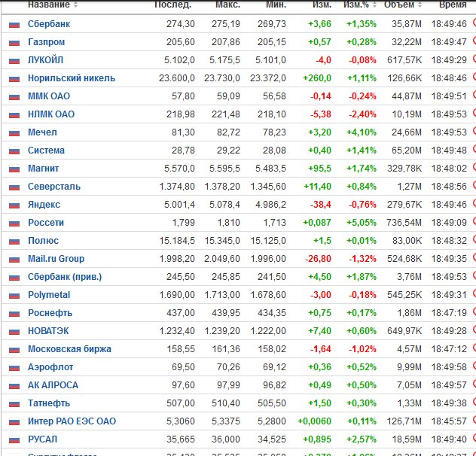Open the ЛУКОЙЛ stock link

coord(45,60)
